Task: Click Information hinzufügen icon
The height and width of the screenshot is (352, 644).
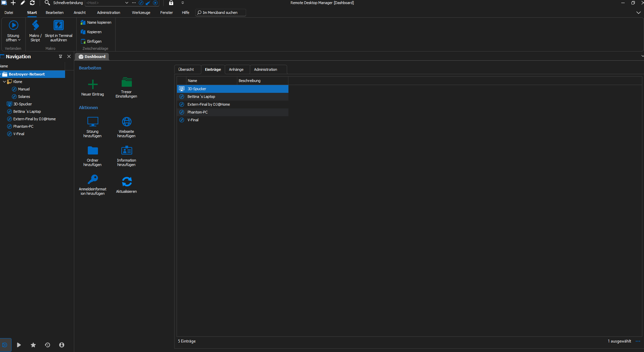Action: pyautogui.click(x=127, y=150)
